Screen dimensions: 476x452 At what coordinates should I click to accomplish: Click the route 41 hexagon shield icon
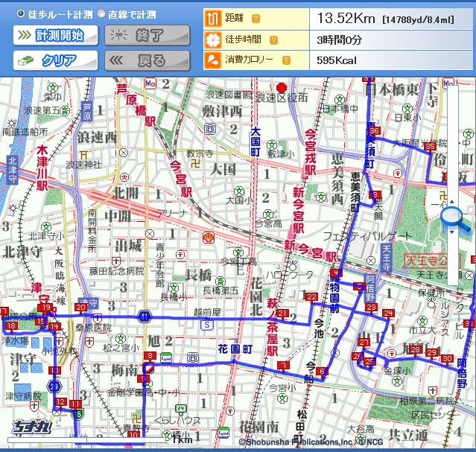pyautogui.click(x=145, y=317)
